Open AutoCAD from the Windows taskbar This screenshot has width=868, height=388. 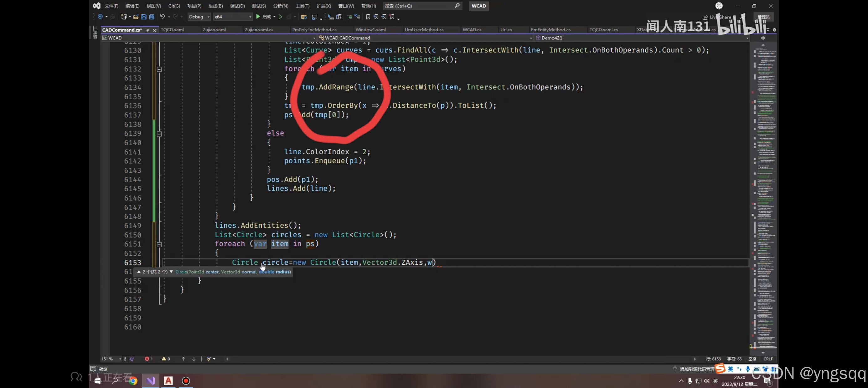tap(168, 380)
